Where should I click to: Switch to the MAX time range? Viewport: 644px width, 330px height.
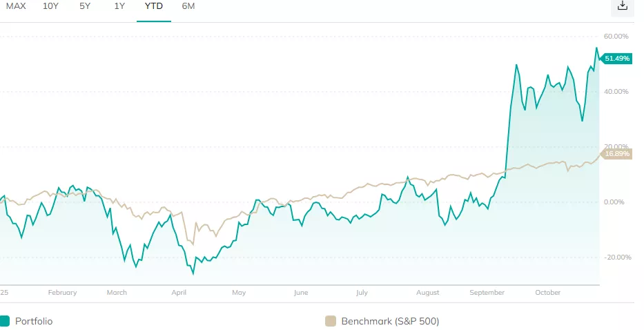[x=16, y=6]
